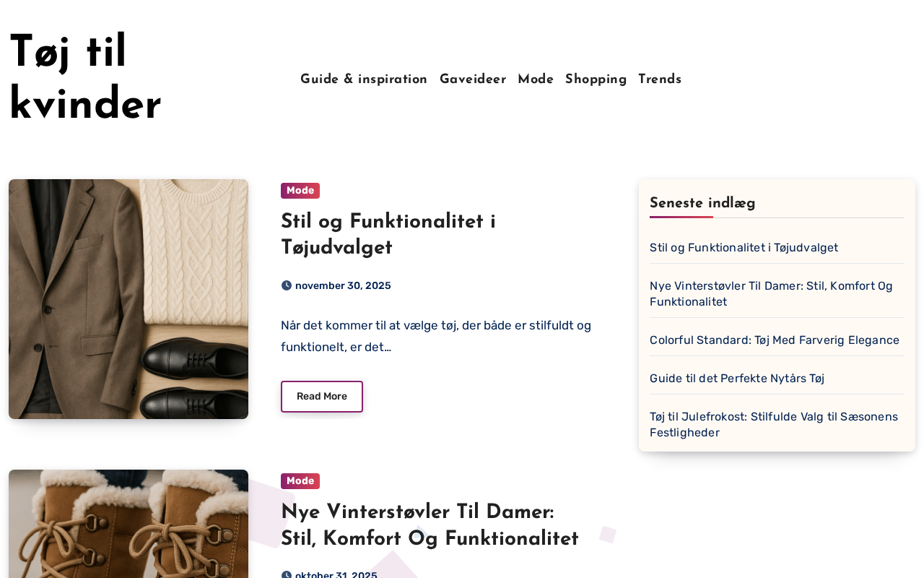Open sidebar link Colorful Standard: Tøj Med Farverig Elegance
Viewport: 924px width, 578px height.
click(775, 340)
